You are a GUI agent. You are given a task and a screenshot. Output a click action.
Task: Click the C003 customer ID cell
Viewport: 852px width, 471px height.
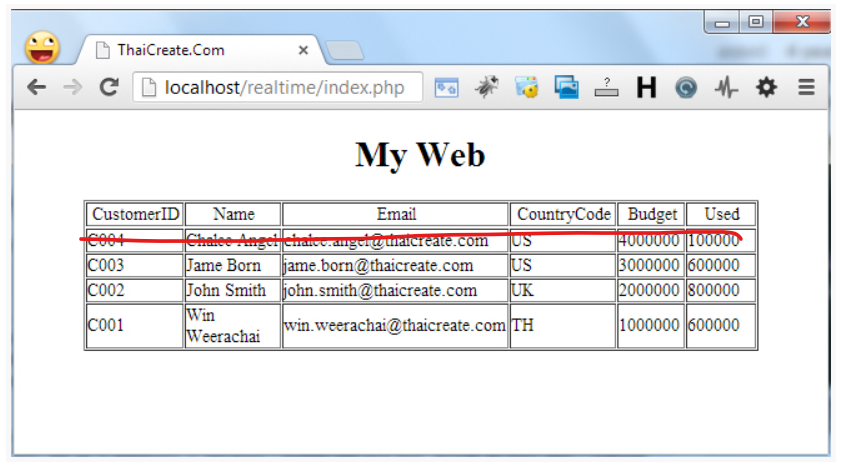pyautogui.click(x=135, y=266)
